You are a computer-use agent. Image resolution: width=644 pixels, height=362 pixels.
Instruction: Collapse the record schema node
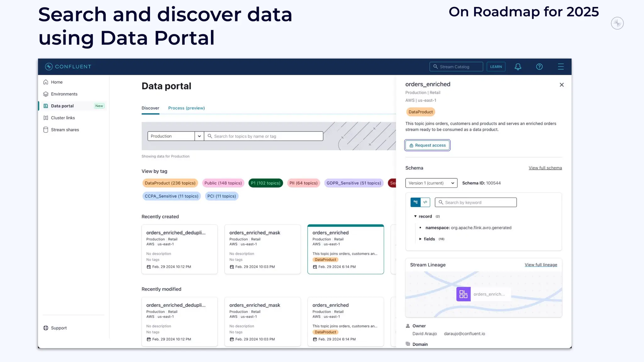(x=415, y=216)
